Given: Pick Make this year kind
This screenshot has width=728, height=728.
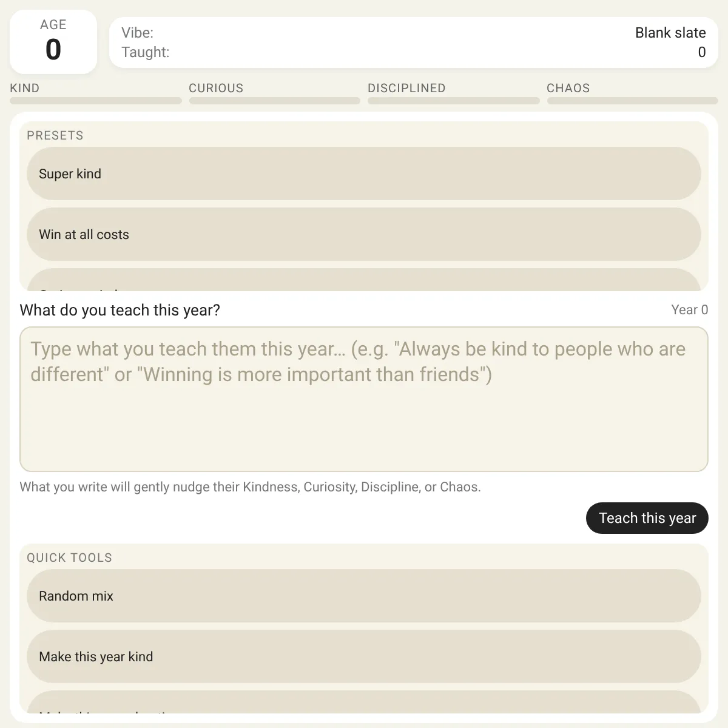Looking at the screenshot, I should [364, 656].
